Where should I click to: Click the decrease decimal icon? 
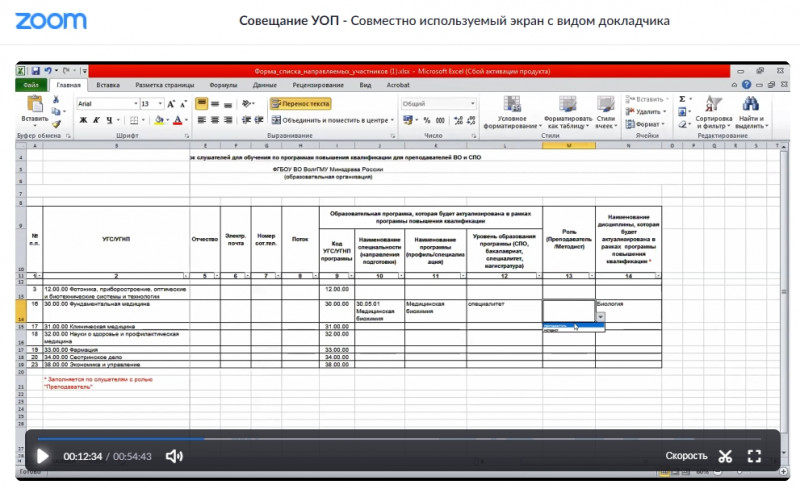(x=470, y=120)
